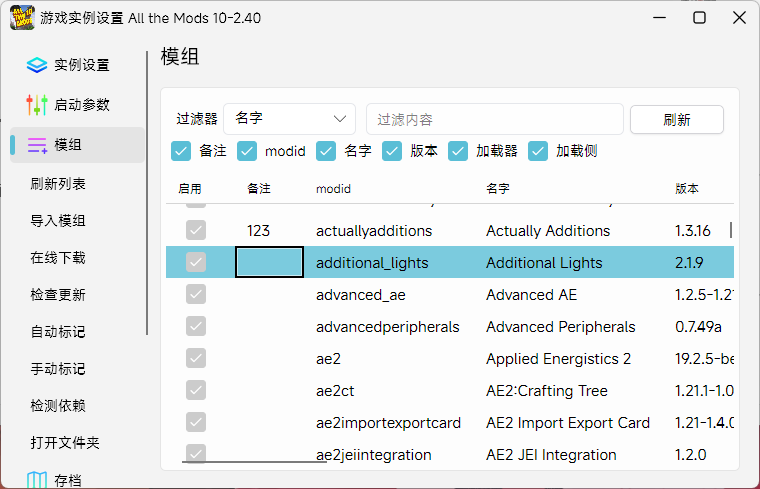Toggle the modid column checkbox
This screenshot has width=760, height=489.
pyautogui.click(x=246, y=151)
